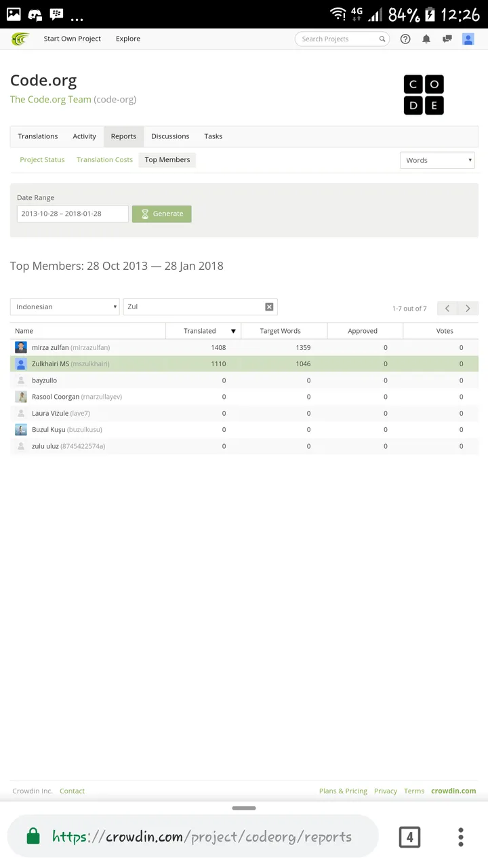
Task: Select Zulkhairi MS row name
Action: pos(51,364)
